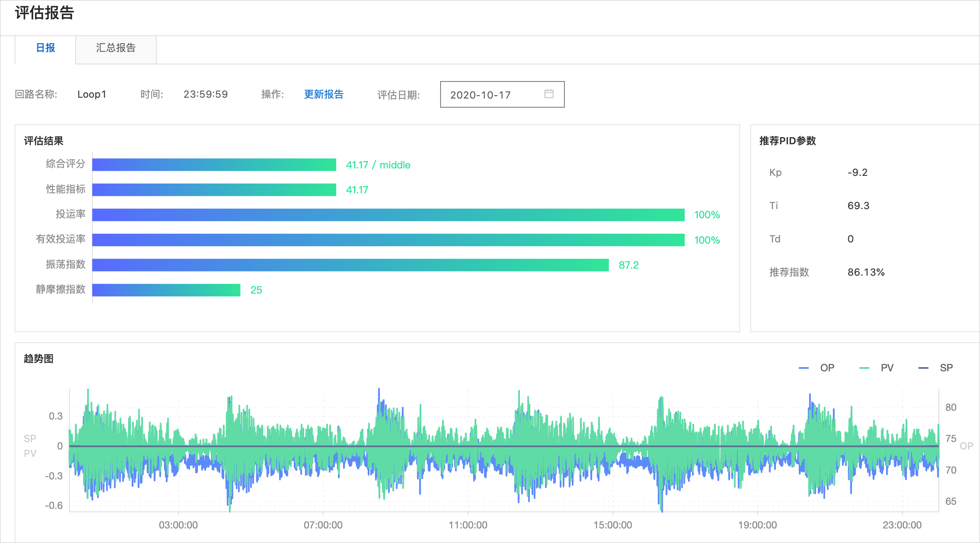Screen dimensions: 980x543
Task: Select the 推荐指数 value 86.13%
Action: click(866, 272)
